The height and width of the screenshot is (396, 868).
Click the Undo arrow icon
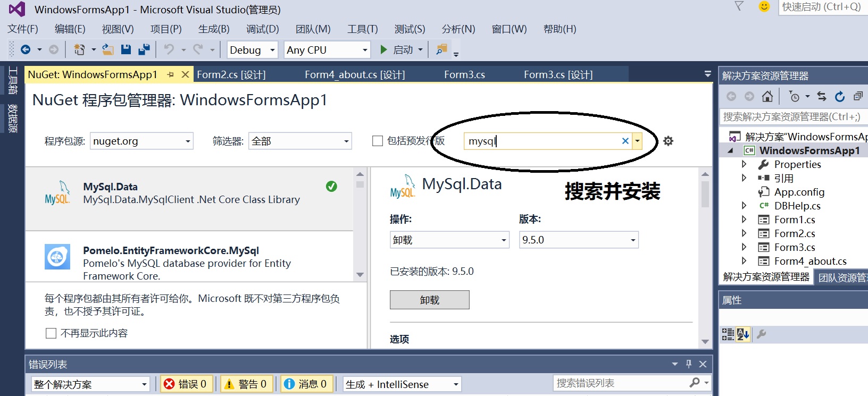169,49
